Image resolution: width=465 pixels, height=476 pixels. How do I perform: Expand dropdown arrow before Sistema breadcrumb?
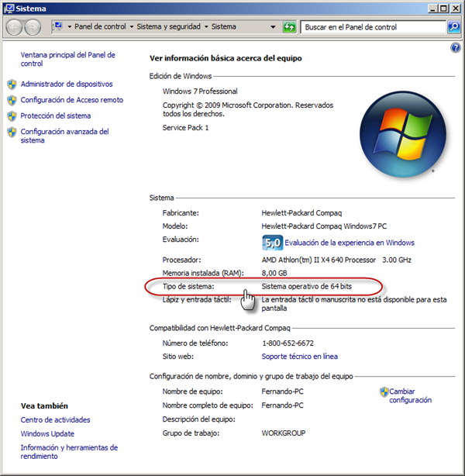206,27
